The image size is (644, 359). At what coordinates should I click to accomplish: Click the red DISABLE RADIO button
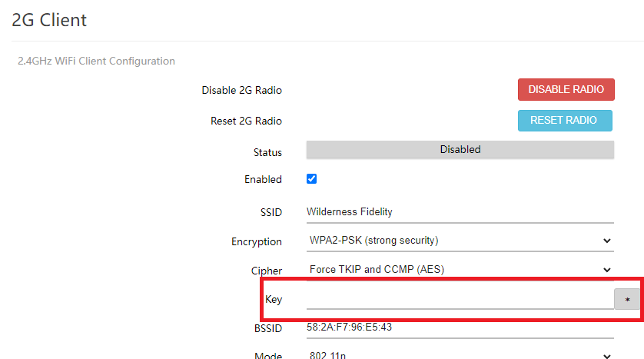tap(566, 89)
